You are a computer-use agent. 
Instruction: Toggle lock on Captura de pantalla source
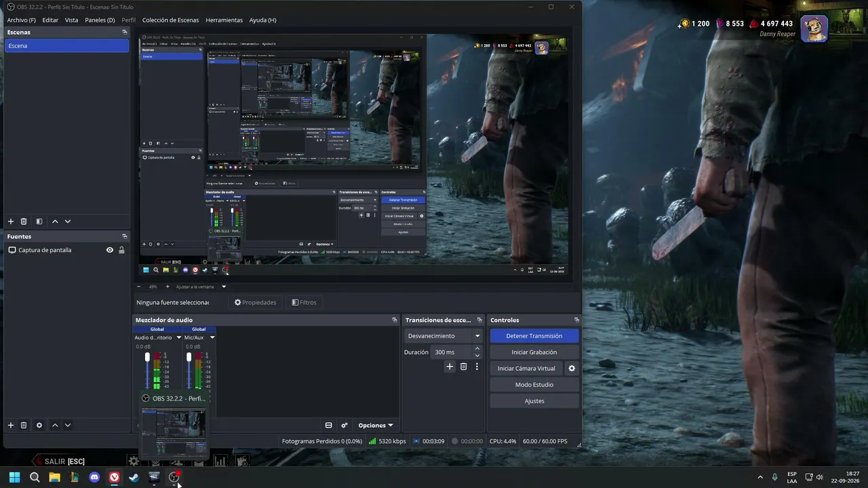point(122,250)
